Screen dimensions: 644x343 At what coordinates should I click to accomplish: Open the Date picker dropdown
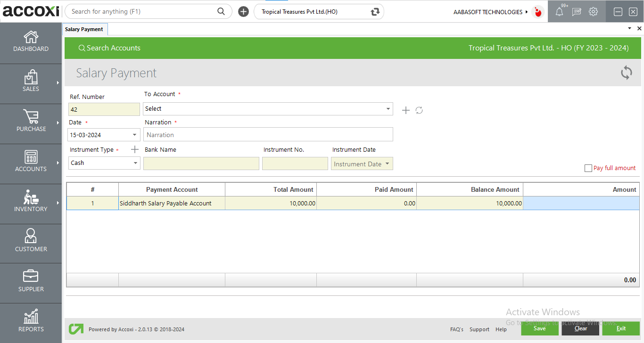(135, 135)
